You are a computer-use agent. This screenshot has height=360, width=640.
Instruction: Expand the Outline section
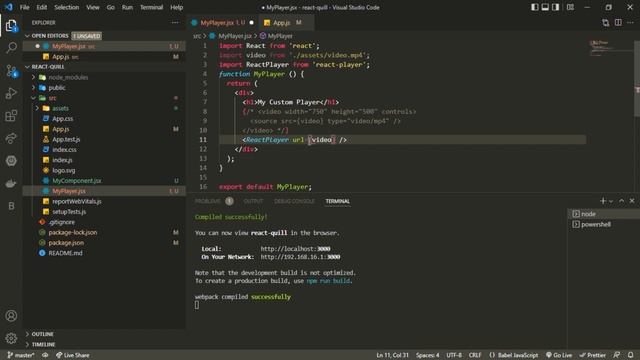(x=27, y=334)
